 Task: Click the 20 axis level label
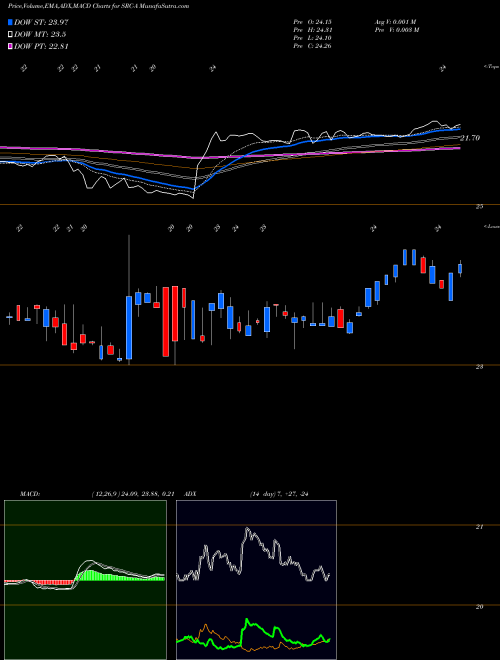[479, 607]
